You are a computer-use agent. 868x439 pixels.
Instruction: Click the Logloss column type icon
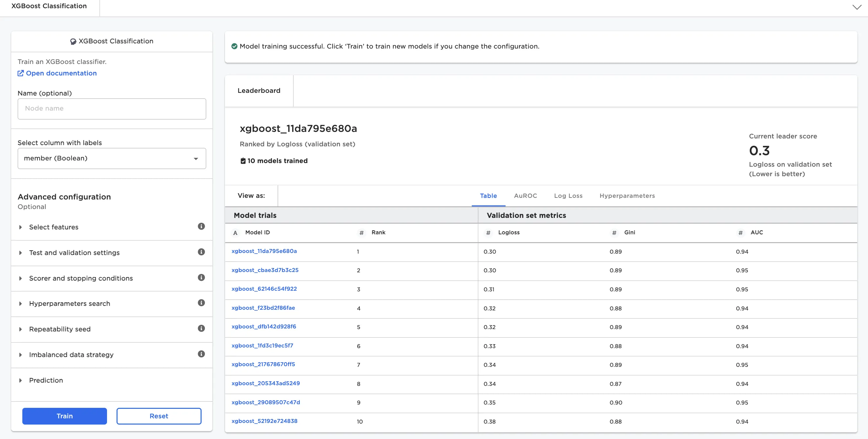click(x=488, y=233)
